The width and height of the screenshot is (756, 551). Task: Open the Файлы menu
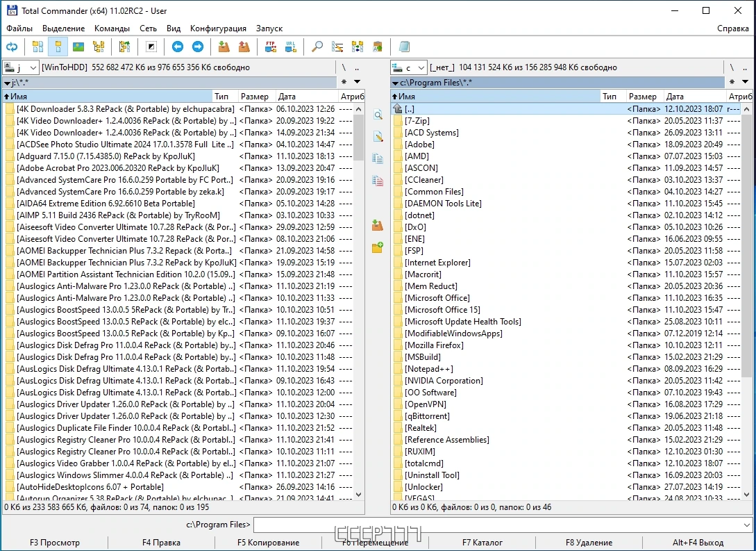click(x=19, y=28)
